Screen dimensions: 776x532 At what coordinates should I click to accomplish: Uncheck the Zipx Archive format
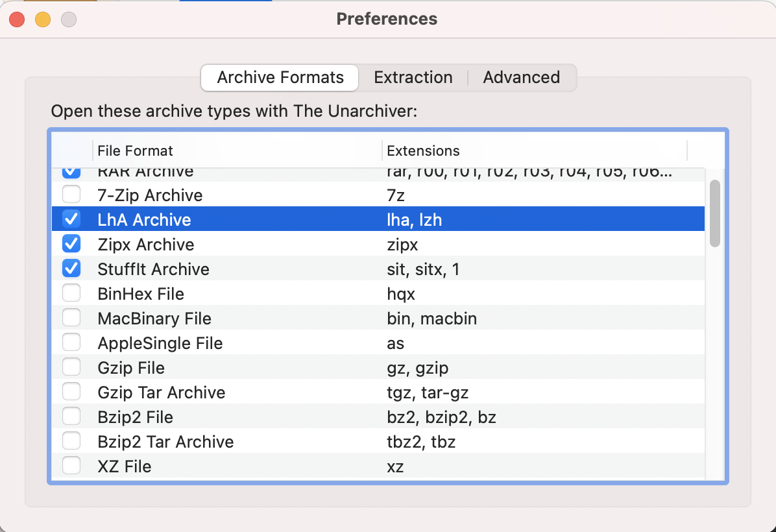coord(71,243)
